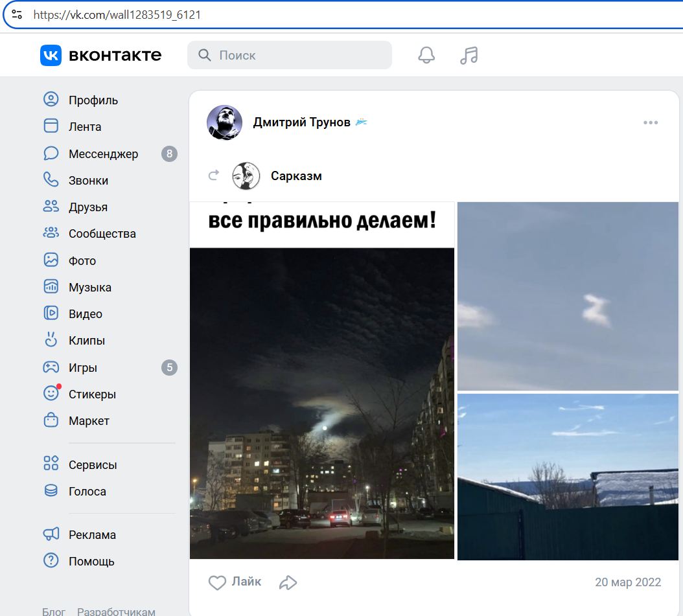Screen dimensions: 683x616
Task: Click the share arrow icon under post
Action: point(288,583)
